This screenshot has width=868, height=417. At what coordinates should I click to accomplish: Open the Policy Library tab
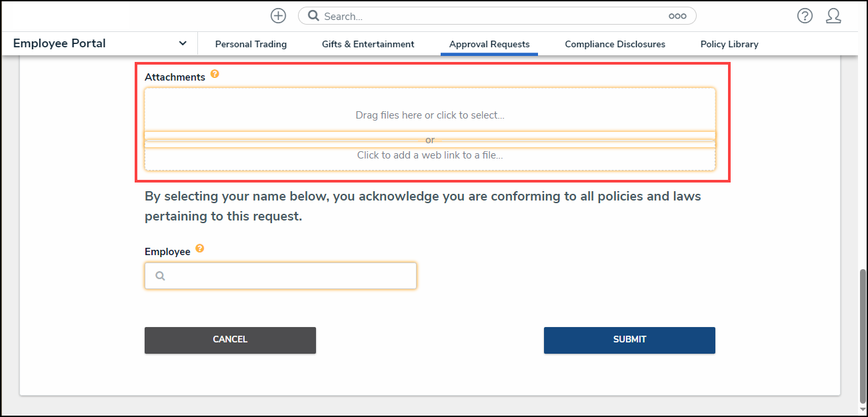729,44
